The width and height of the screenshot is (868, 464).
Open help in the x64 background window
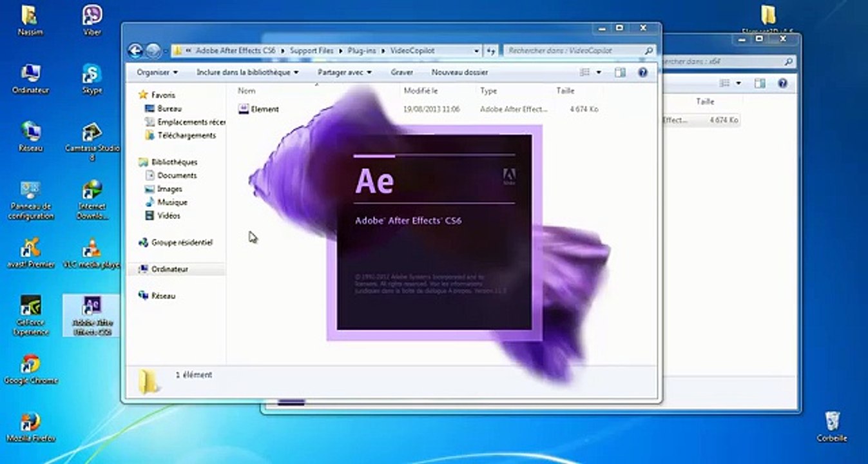(782, 83)
